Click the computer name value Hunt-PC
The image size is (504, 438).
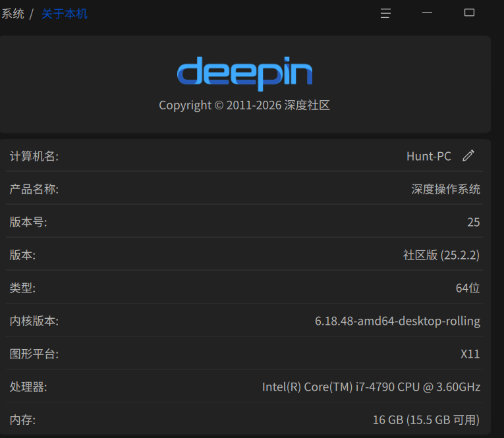(x=429, y=156)
